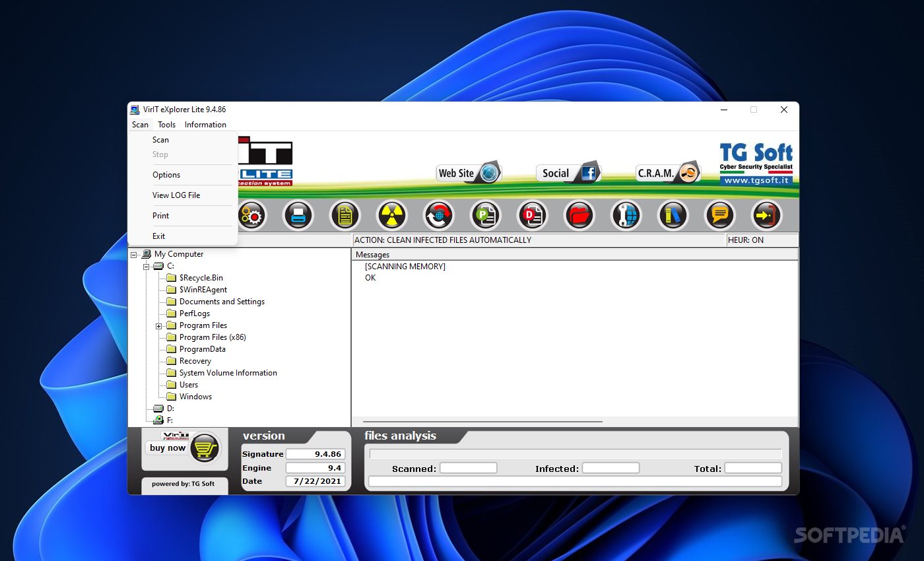
Task: Click the F: drive icon
Action: [158, 420]
